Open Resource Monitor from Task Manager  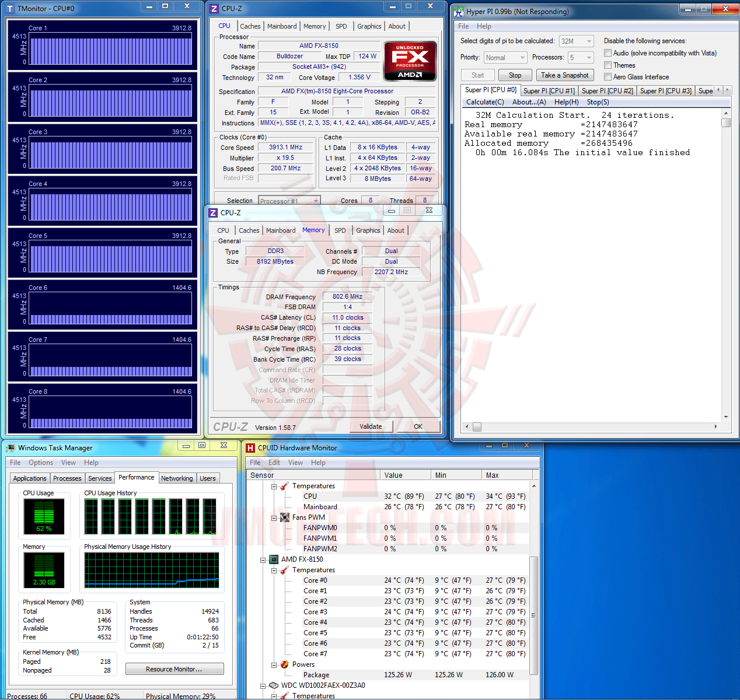174,669
